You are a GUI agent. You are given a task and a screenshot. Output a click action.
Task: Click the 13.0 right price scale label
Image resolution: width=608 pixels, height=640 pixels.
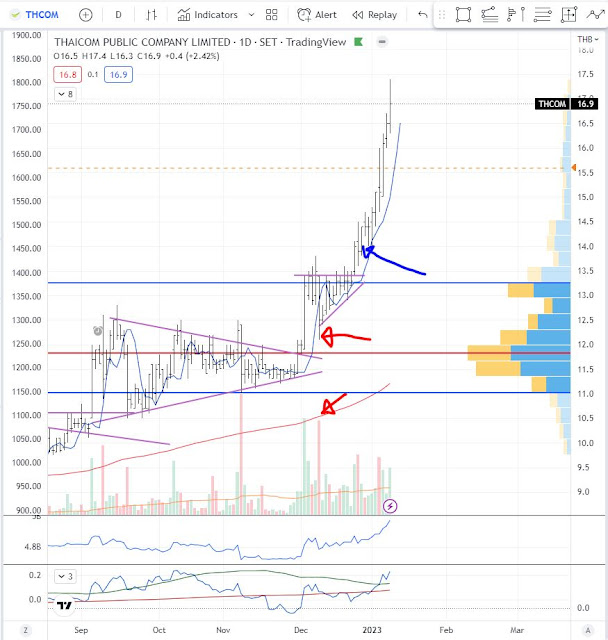pos(586,295)
